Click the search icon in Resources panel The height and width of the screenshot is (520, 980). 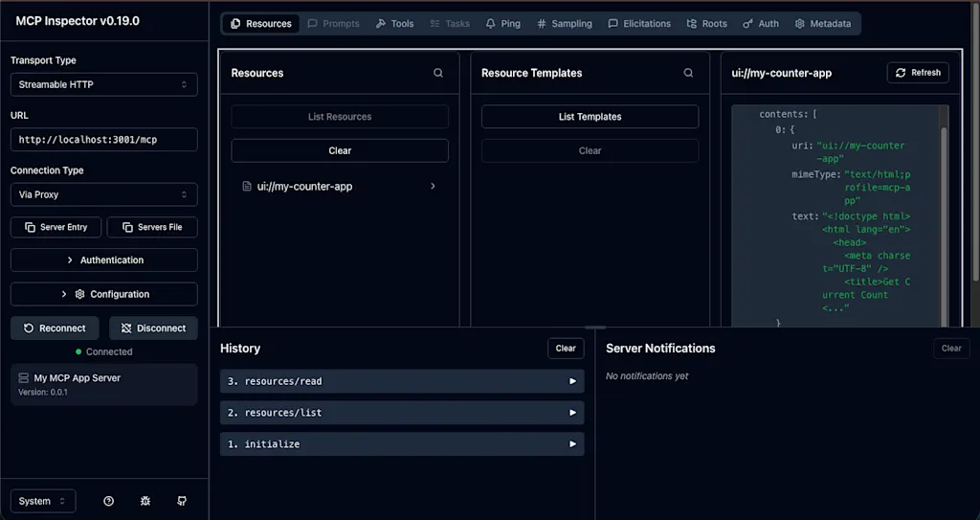coord(438,73)
